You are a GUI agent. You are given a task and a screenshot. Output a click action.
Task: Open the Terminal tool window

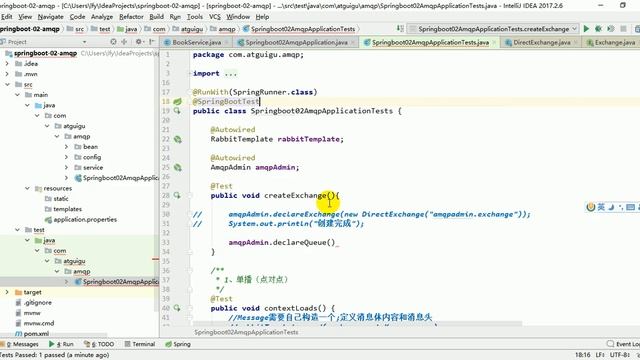pyautogui.click(x=140, y=344)
